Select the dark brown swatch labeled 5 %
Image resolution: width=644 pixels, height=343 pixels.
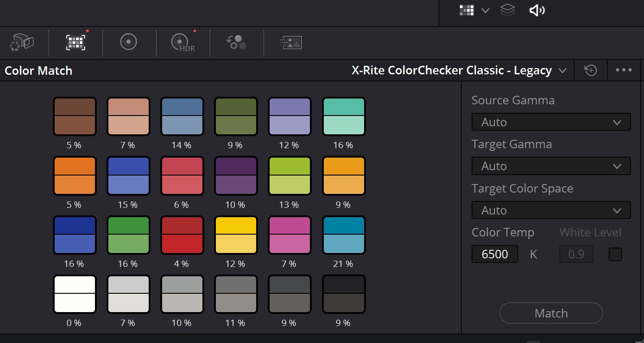75,116
